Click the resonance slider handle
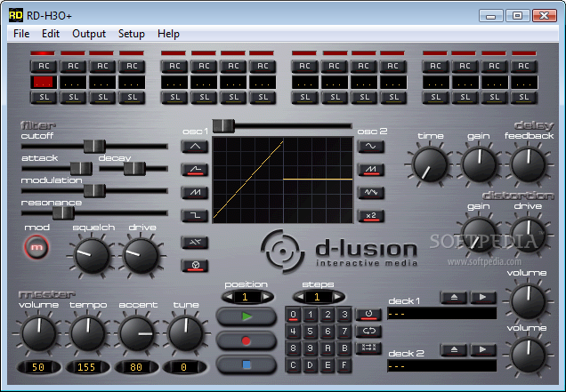Viewport: 566px width, 392px height. [63, 213]
